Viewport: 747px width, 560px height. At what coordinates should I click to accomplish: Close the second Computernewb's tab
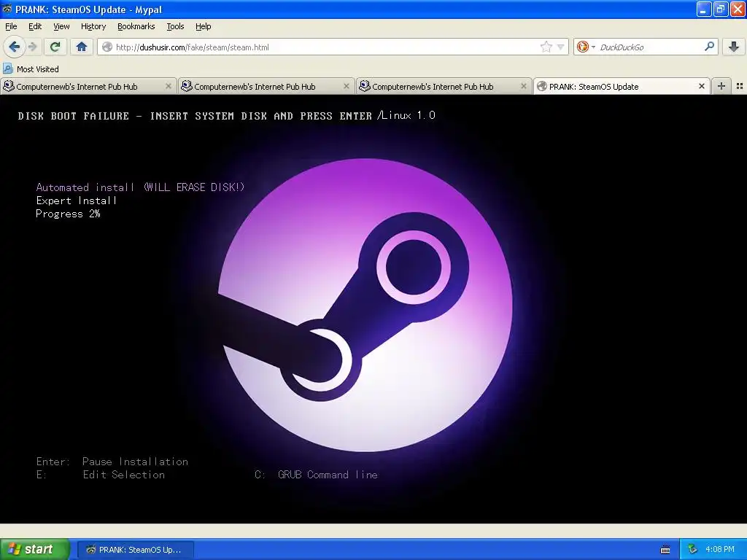point(347,86)
